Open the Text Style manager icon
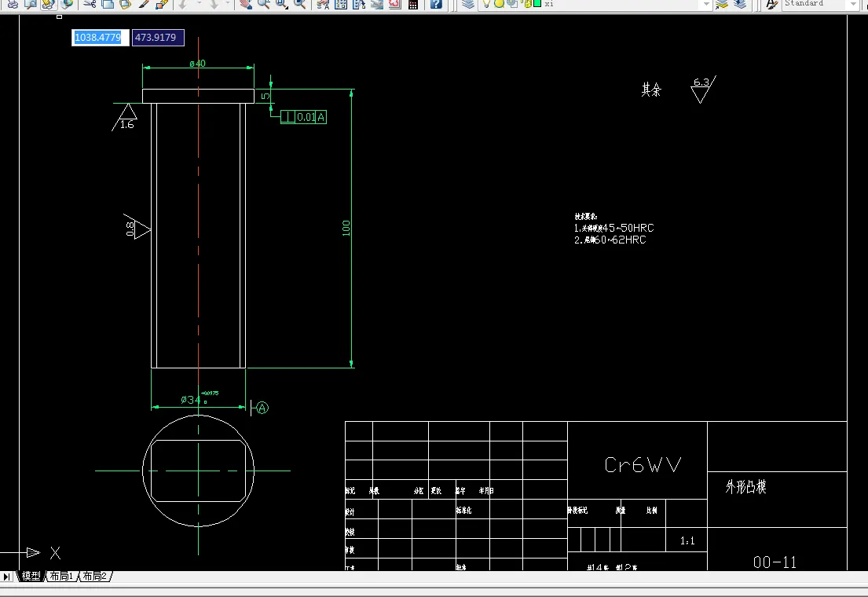The image size is (868, 597). [771, 4]
